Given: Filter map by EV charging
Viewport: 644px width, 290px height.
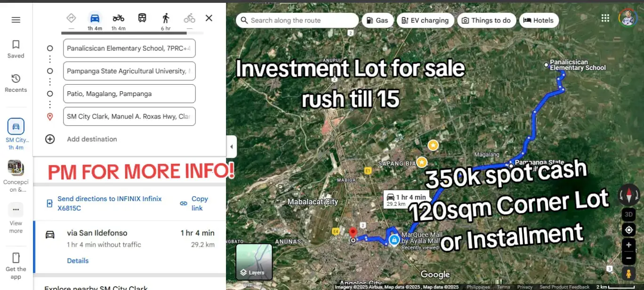Looking at the screenshot, I should click(426, 20).
